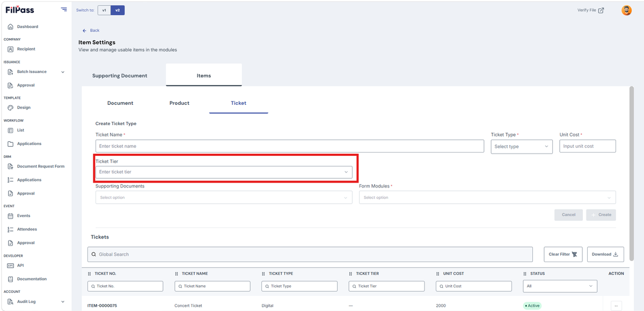
Task: Click the Unit Cost input field
Action: (588, 146)
